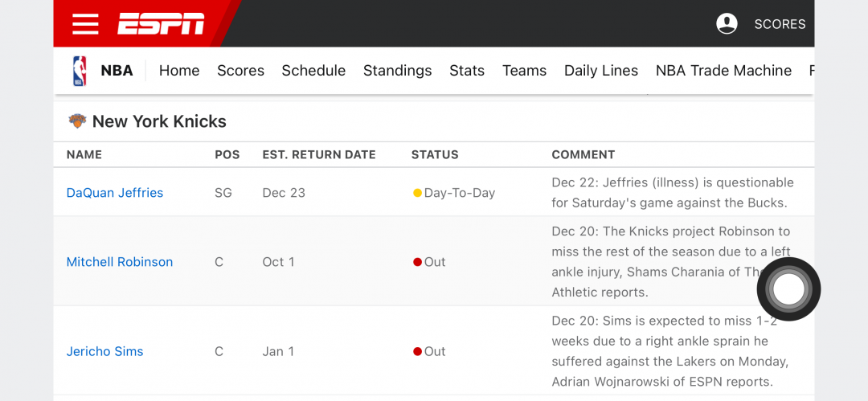The image size is (868, 401).
Task: Switch to the Standings tab
Action: click(398, 71)
